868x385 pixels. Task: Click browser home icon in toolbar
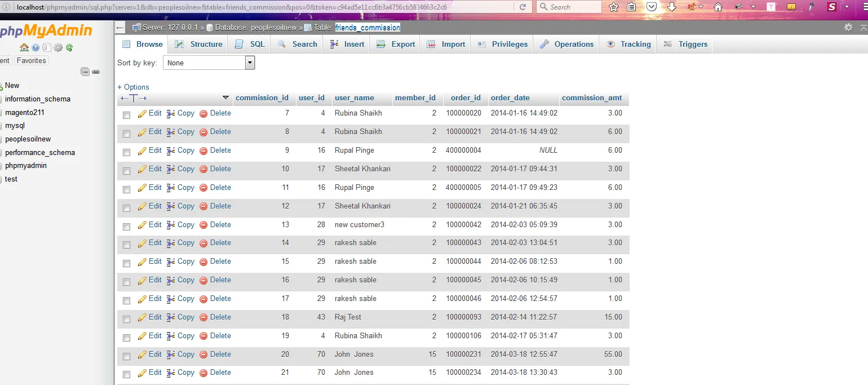click(x=718, y=7)
